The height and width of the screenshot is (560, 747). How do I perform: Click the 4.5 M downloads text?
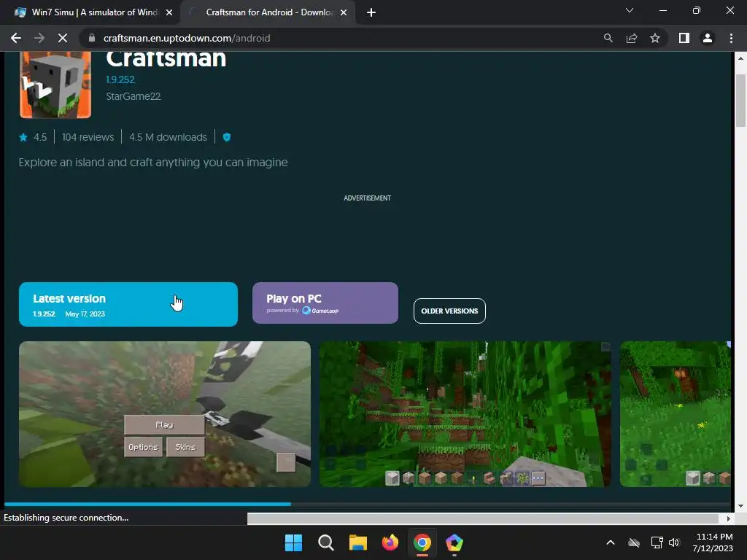tap(169, 137)
